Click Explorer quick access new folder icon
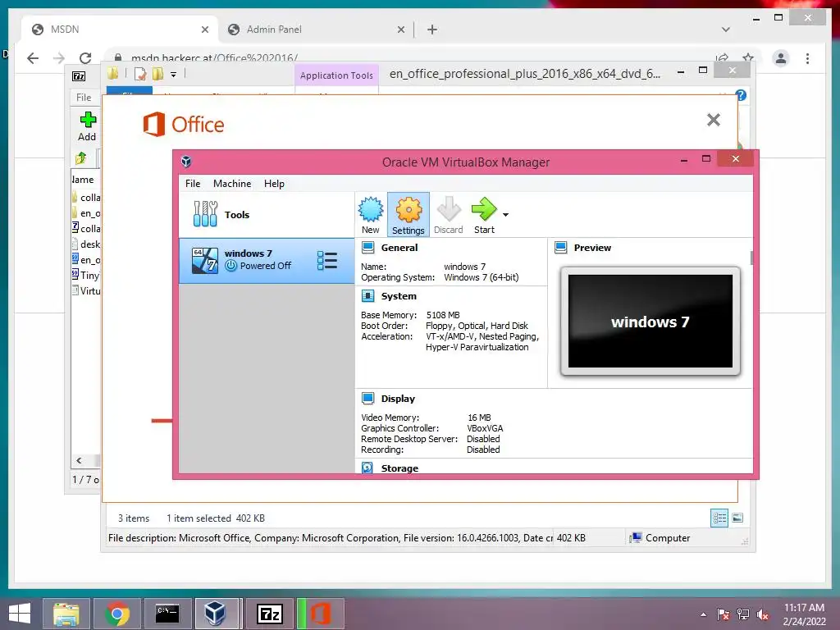The width and height of the screenshot is (840, 630). [157, 74]
